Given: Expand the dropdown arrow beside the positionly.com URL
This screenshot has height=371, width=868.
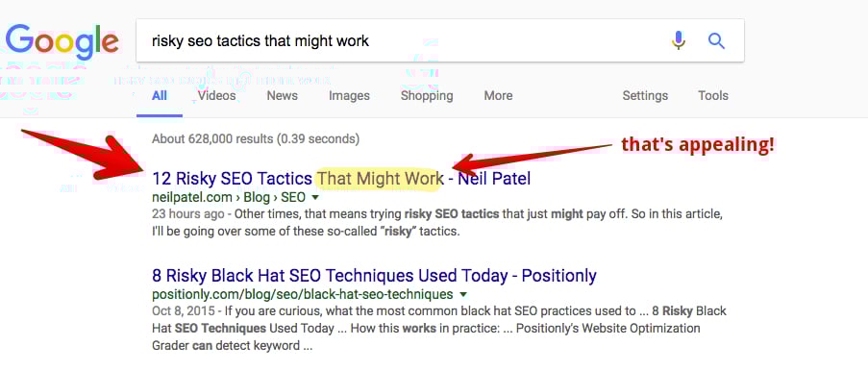Looking at the screenshot, I should (463, 294).
